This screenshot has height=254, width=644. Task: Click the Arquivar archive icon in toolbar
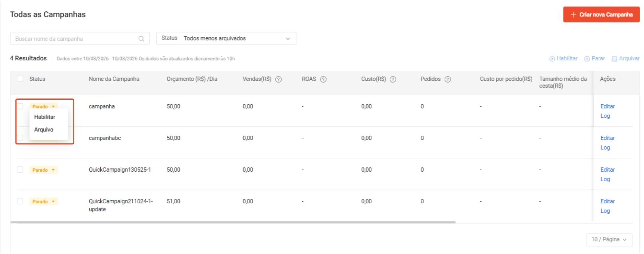(614, 59)
